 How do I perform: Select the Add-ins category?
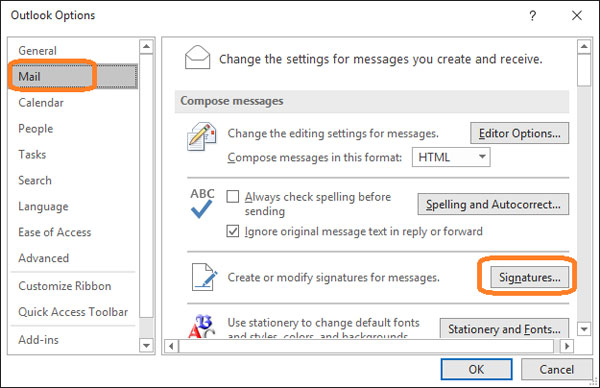(39, 340)
